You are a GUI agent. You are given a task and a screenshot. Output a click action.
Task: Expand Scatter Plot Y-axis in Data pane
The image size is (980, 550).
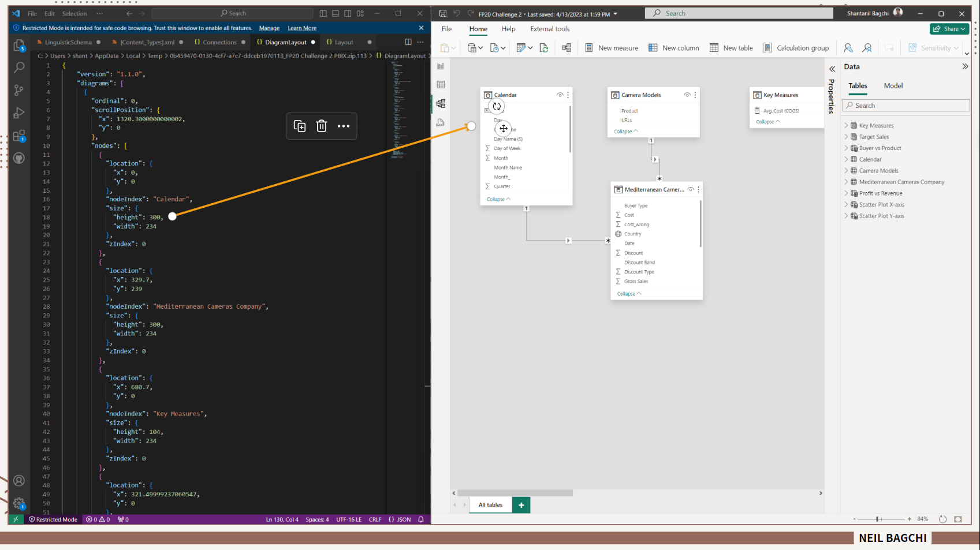coord(847,215)
